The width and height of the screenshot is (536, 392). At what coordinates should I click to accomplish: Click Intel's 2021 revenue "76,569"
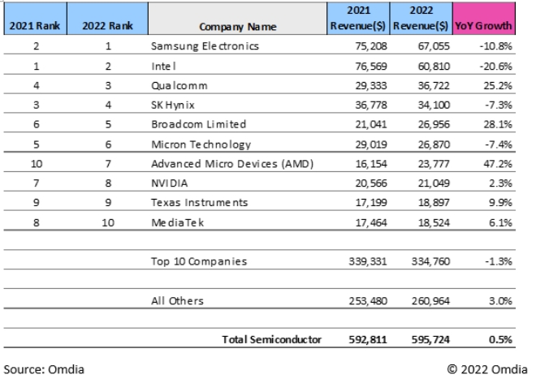click(x=371, y=66)
